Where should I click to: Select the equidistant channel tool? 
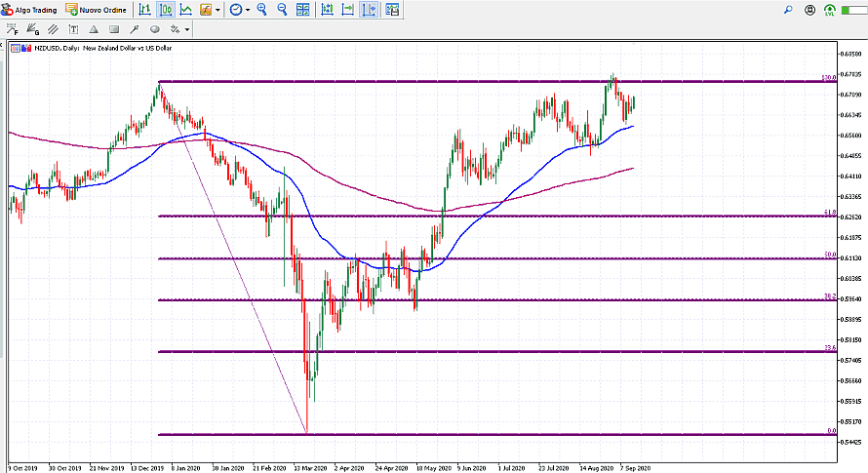[x=53, y=29]
